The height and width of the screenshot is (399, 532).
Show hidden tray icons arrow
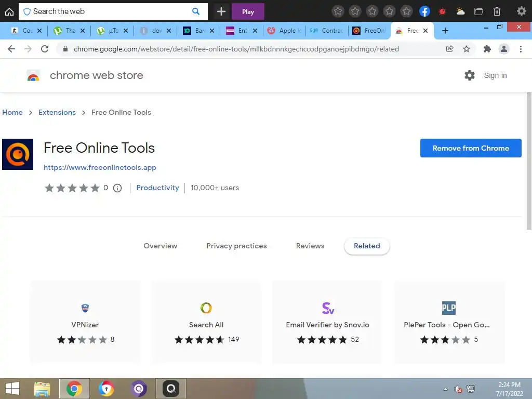[x=445, y=389]
